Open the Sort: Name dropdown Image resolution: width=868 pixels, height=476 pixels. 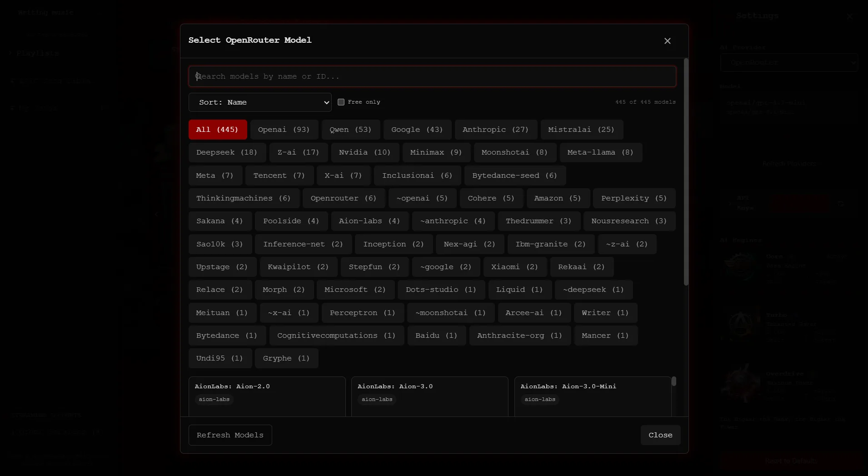[x=260, y=102]
